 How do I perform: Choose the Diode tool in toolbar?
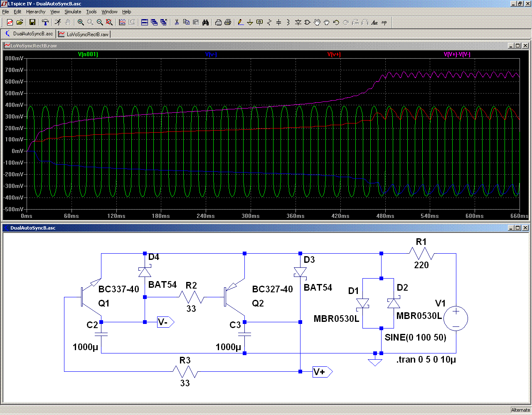[x=298, y=22]
